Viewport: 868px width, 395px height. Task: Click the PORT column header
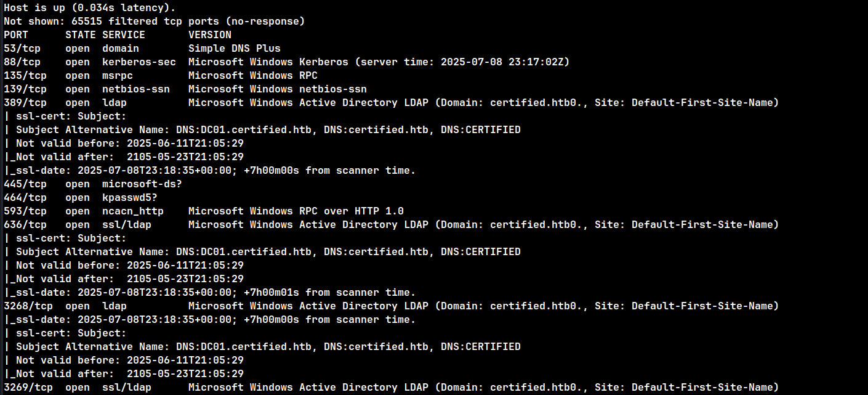[x=16, y=35]
